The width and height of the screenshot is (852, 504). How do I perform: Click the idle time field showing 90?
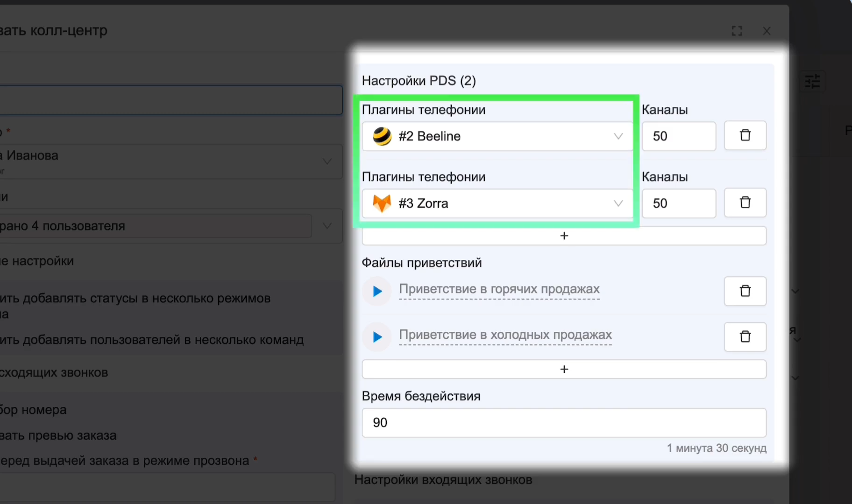tap(564, 423)
